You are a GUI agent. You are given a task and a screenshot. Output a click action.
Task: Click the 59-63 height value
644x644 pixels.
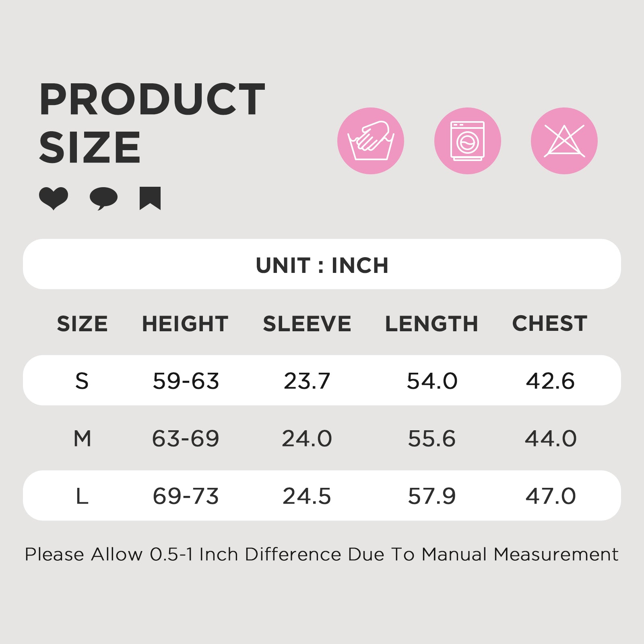tap(186, 381)
